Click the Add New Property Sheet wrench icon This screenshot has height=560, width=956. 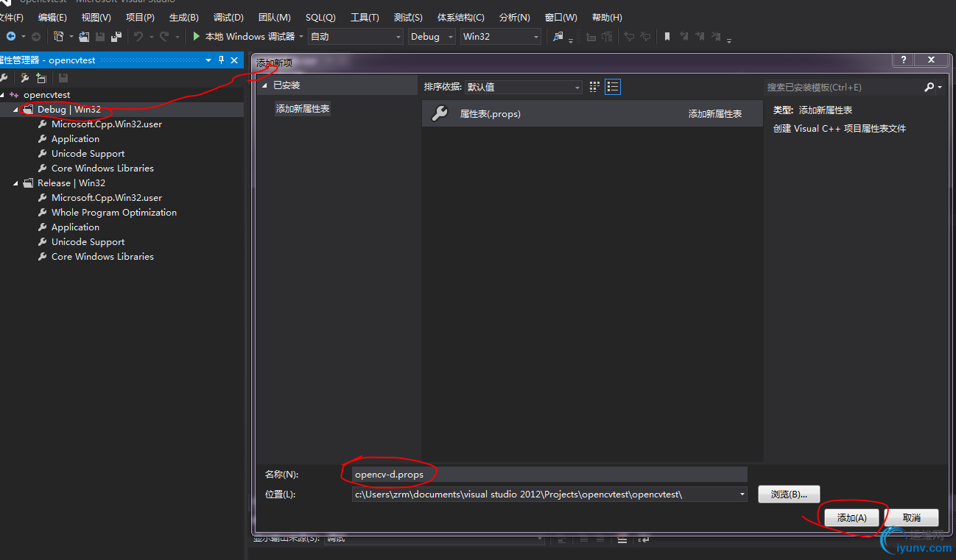point(25,78)
